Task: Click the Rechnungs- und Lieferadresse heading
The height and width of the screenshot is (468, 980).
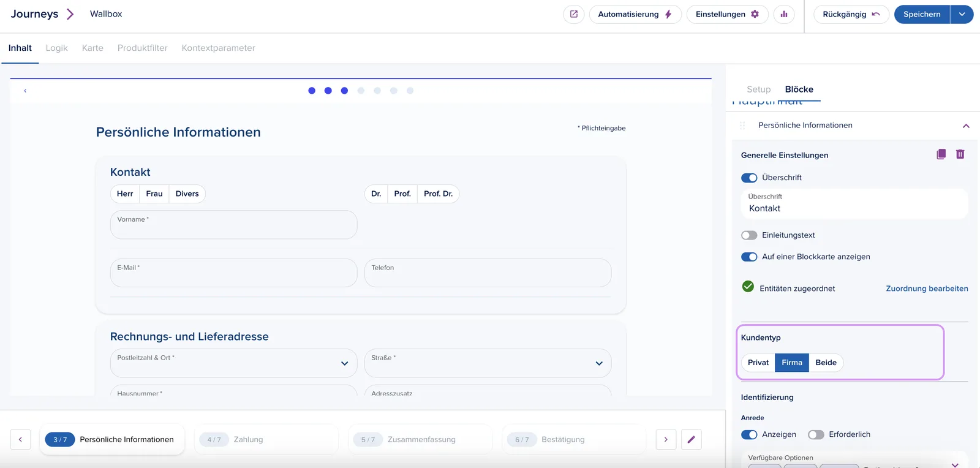Action: point(189,336)
